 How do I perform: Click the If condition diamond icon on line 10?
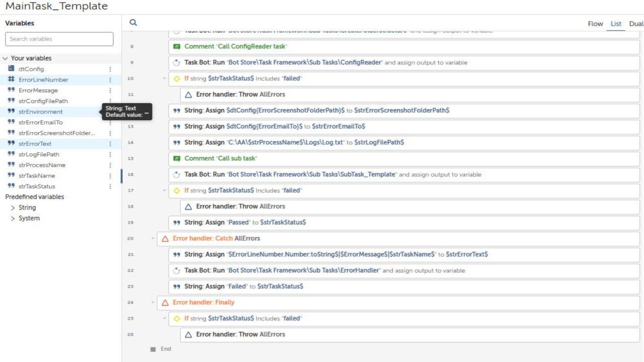[177, 78]
